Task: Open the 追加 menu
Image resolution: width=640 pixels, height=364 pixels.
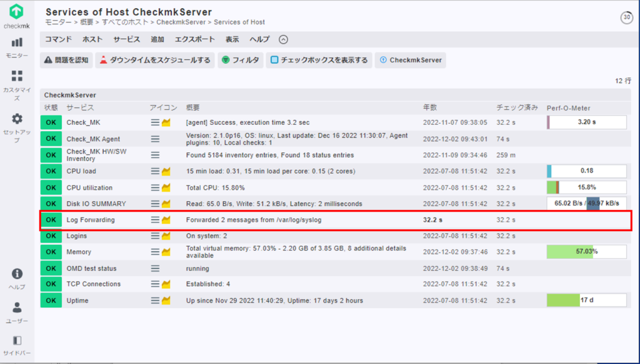Action: pos(157,39)
